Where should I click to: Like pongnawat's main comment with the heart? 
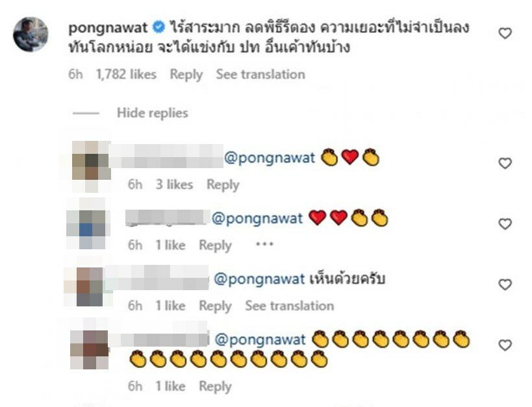click(505, 33)
